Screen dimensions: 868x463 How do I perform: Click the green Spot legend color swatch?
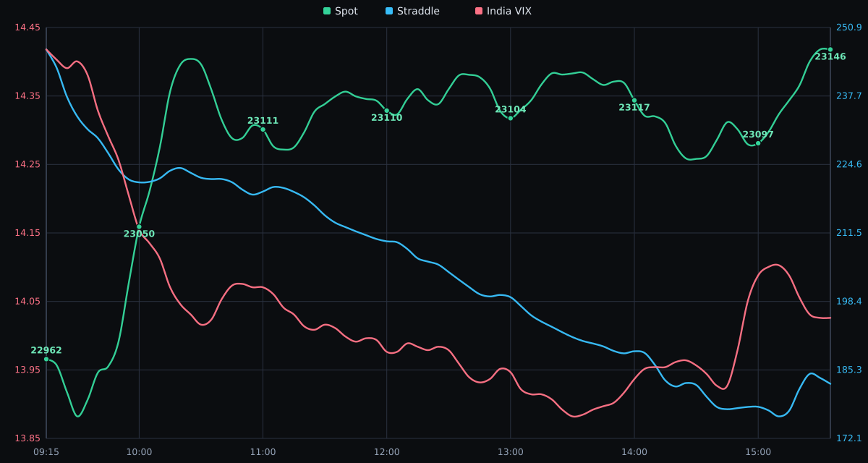tap(327, 11)
